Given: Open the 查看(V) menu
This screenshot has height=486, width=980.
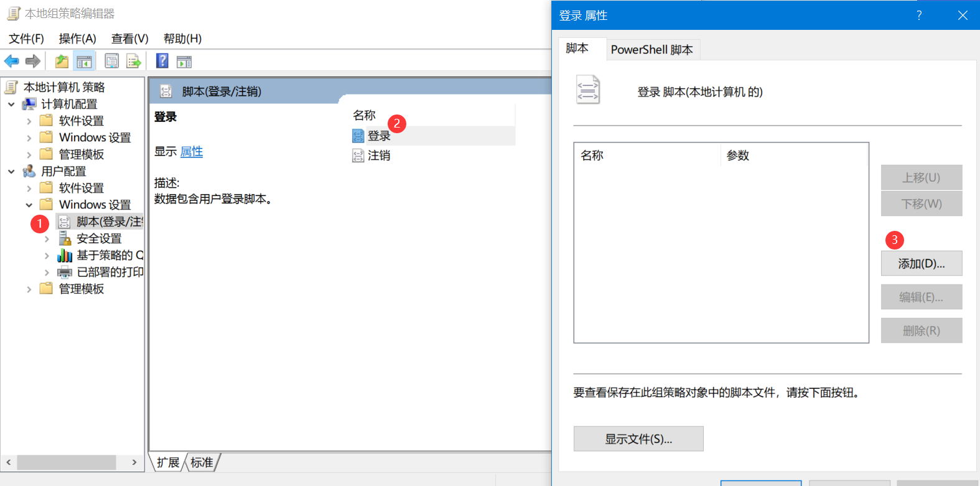Looking at the screenshot, I should [130, 39].
